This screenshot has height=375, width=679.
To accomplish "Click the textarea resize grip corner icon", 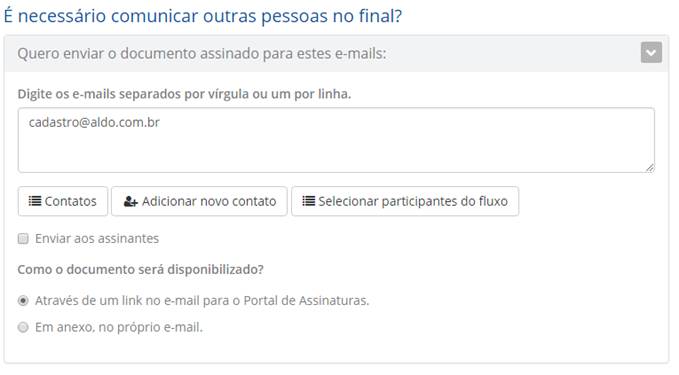I will pos(650,168).
